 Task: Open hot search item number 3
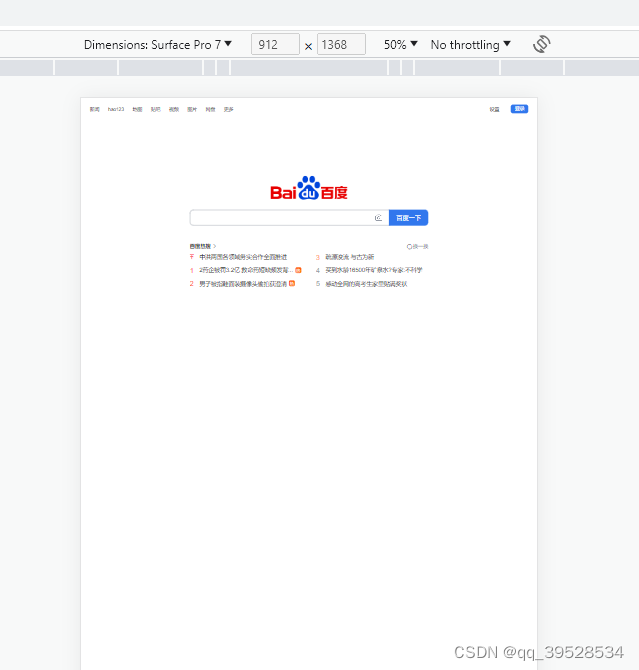pos(350,257)
